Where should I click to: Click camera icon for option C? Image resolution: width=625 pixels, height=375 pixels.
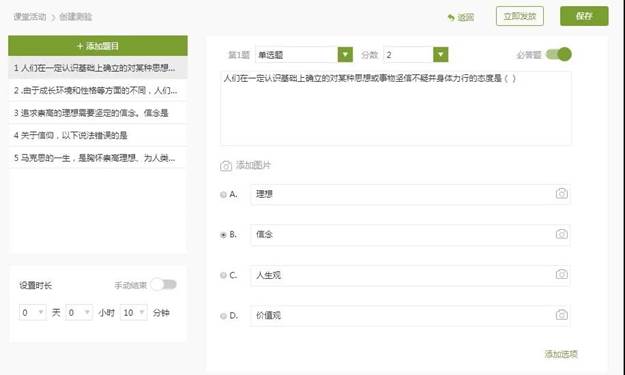pyautogui.click(x=562, y=274)
